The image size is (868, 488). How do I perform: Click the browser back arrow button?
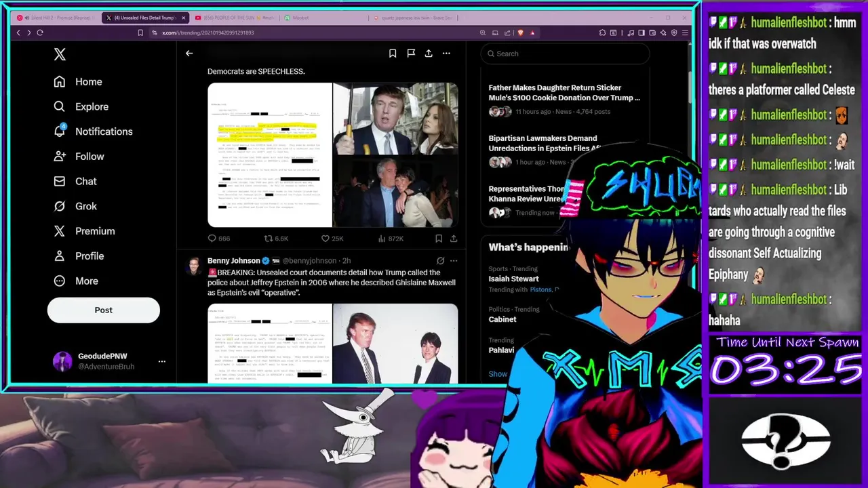click(18, 33)
